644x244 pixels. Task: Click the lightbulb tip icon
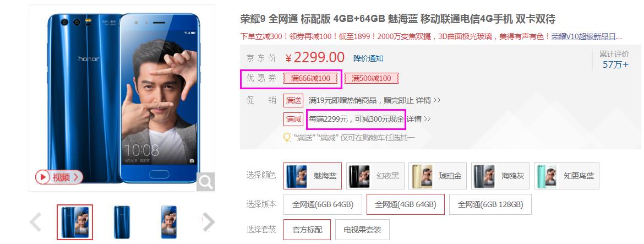(287, 138)
